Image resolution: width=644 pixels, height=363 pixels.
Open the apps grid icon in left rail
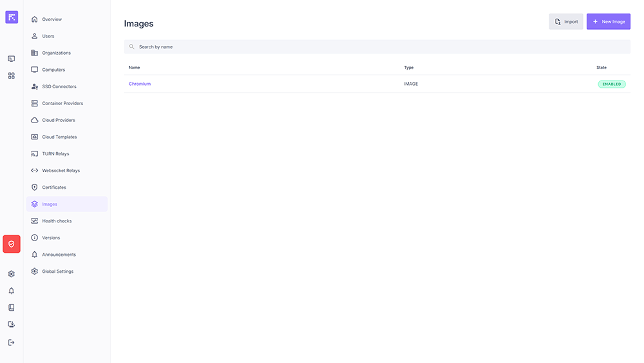pos(12,75)
